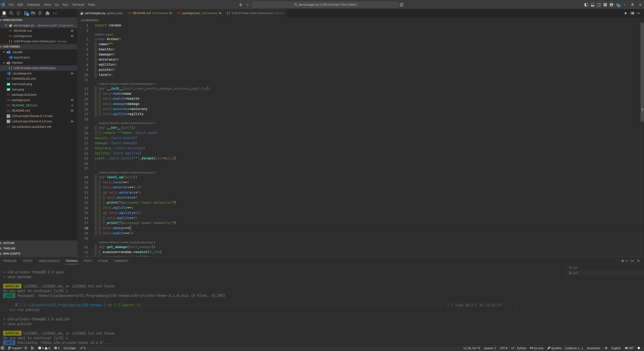Image resolution: width=644 pixels, height=351 pixels.
Task: Run the Python file with the play icon
Action: click(626, 13)
